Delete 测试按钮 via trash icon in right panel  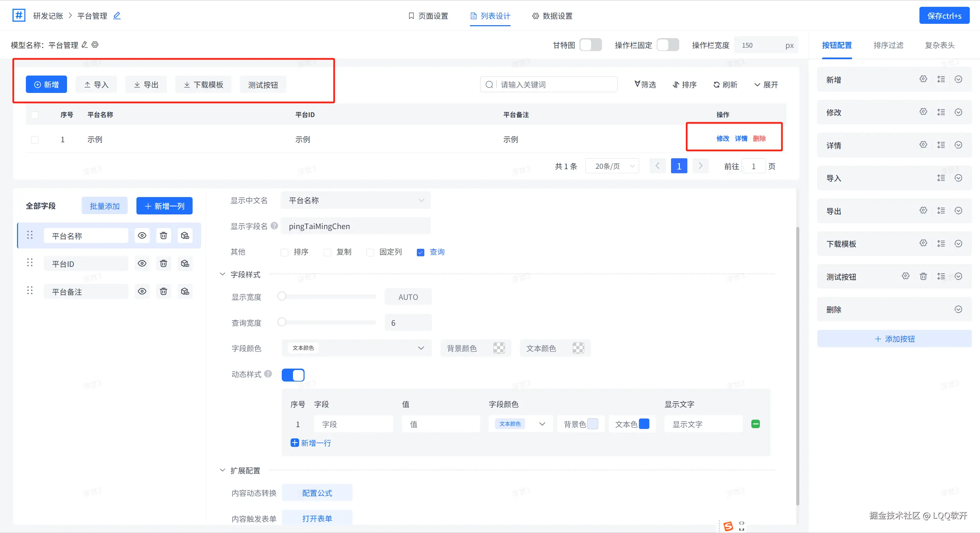pyautogui.click(x=923, y=277)
